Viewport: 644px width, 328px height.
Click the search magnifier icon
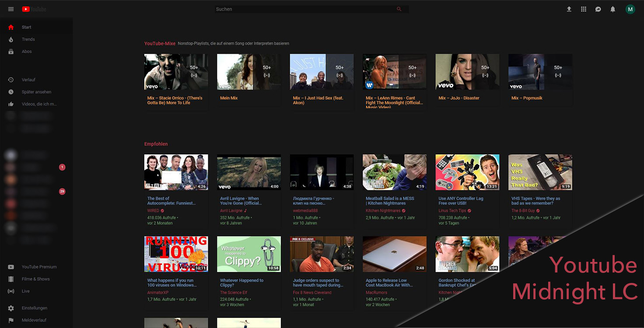(399, 9)
